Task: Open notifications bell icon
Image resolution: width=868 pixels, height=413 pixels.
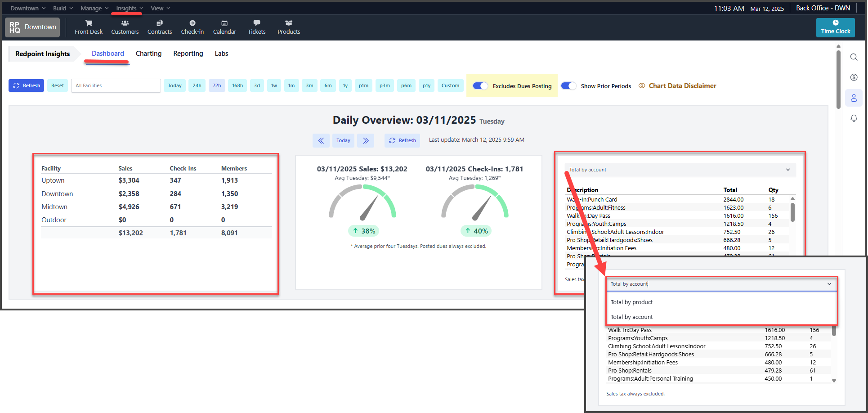Action: tap(854, 118)
